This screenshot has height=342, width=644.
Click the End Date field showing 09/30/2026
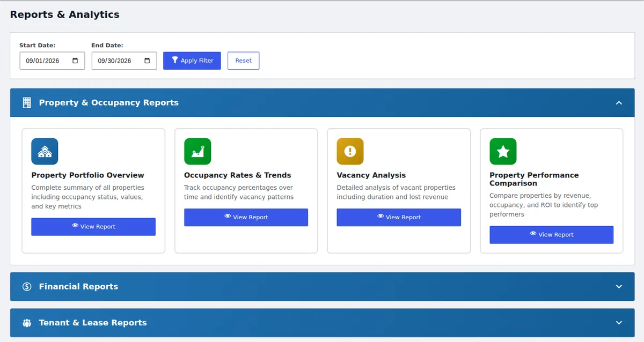124,61
